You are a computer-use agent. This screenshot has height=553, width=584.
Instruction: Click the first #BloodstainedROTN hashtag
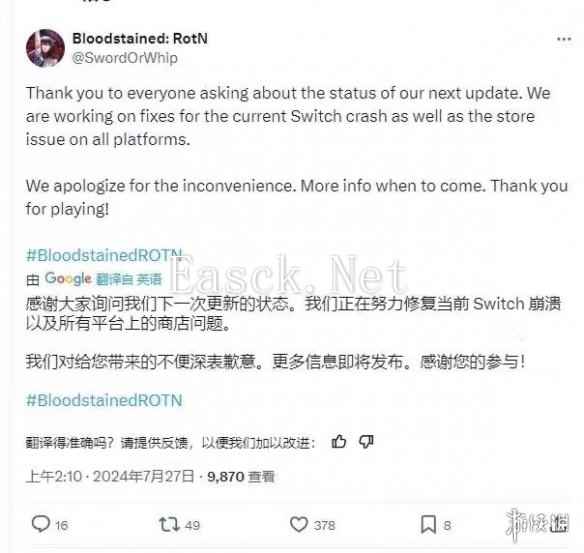pos(104,255)
